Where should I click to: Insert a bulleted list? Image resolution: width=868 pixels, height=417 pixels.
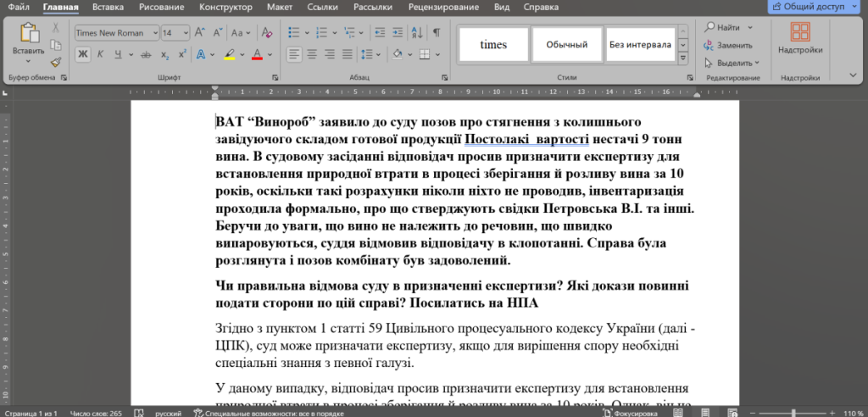[294, 33]
